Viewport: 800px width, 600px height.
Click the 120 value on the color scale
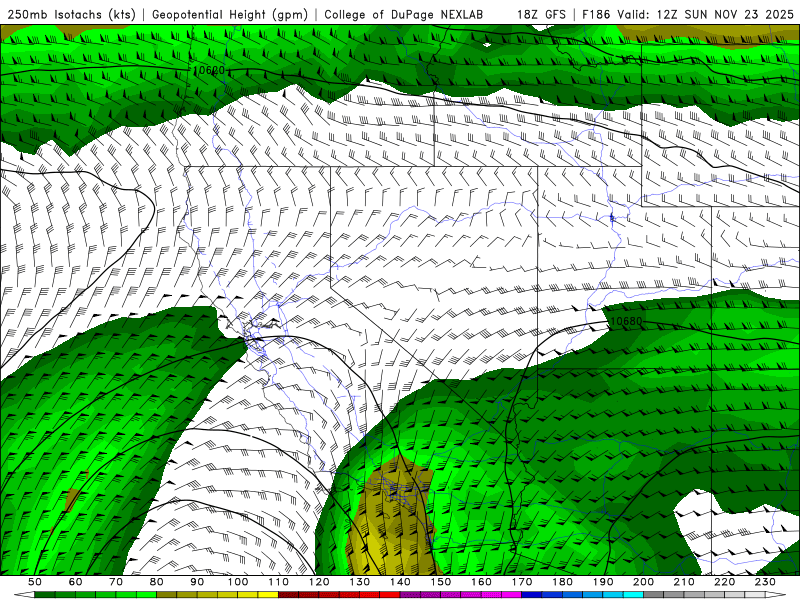pos(319,582)
